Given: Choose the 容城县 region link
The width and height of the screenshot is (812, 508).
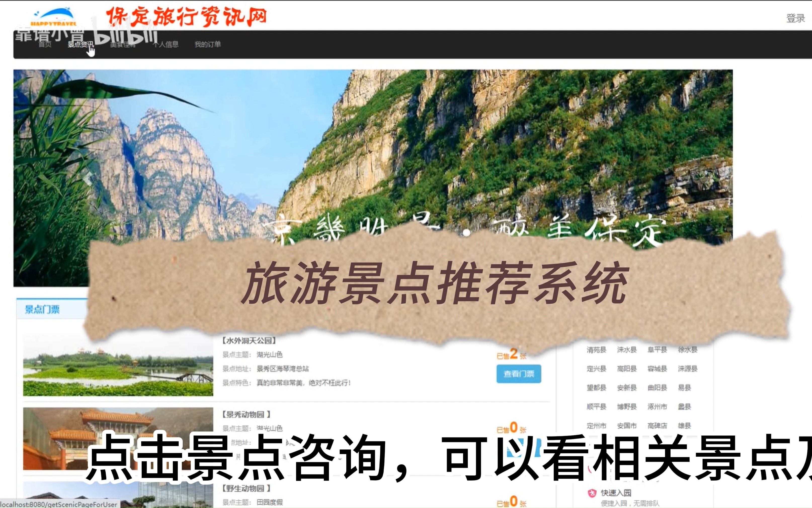Looking at the screenshot, I should pos(657,369).
